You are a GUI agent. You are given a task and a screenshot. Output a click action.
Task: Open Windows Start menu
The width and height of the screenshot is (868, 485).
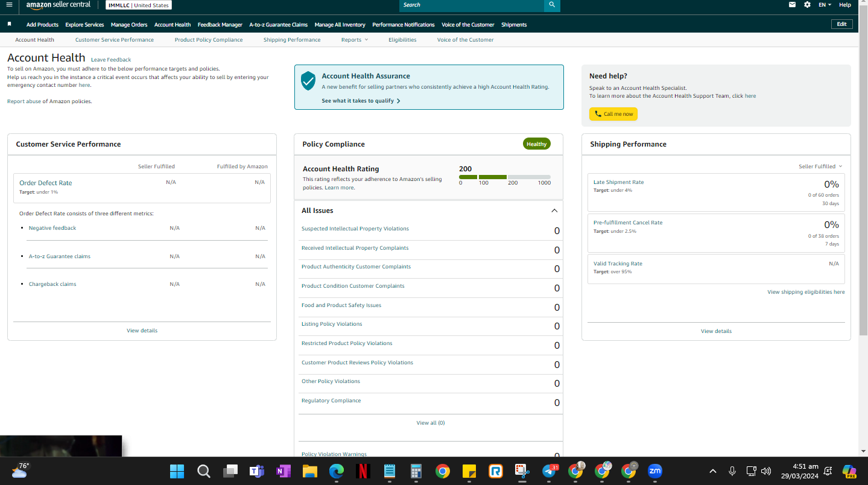tap(177, 471)
